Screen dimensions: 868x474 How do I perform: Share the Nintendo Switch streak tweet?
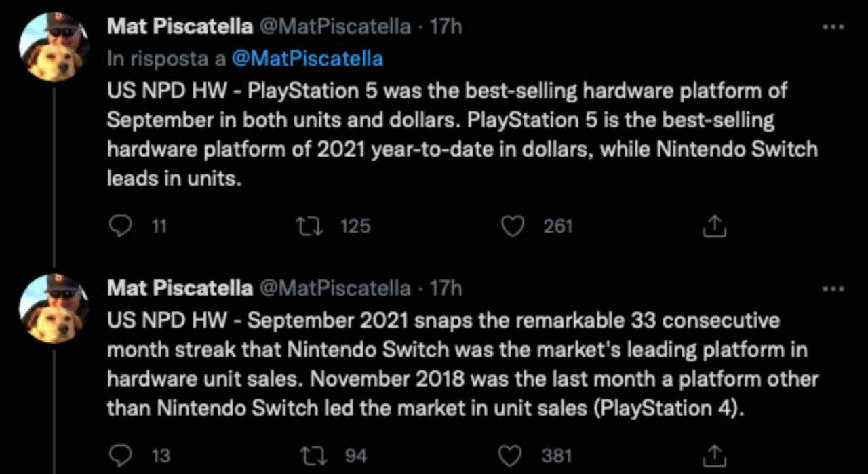[x=714, y=456]
